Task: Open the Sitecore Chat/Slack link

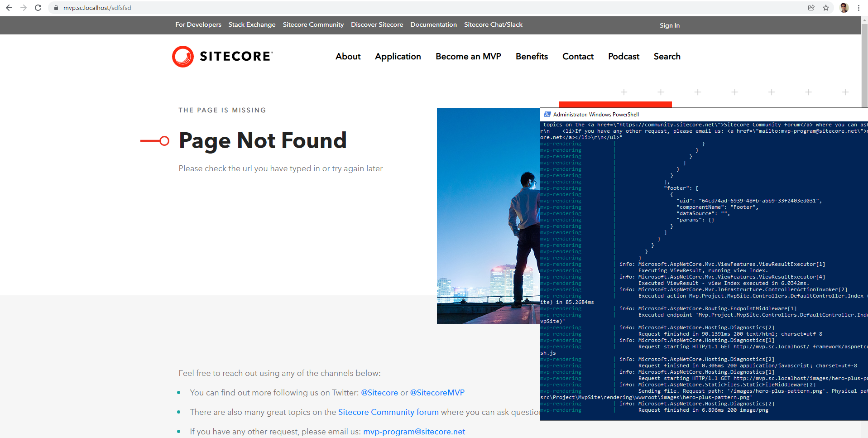Action: coord(493,24)
